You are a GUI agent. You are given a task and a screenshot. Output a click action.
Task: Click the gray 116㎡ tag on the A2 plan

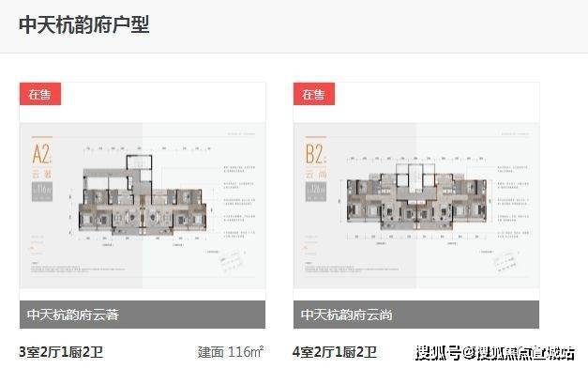(42, 192)
